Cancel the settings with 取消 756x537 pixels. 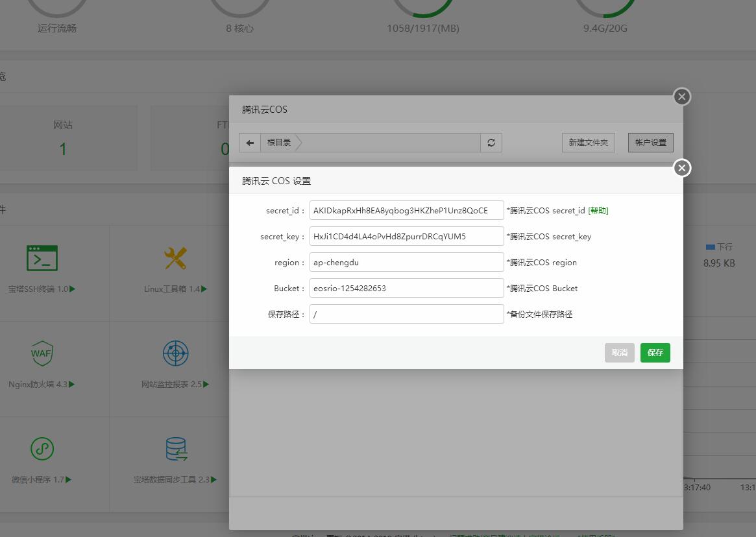(x=620, y=352)
